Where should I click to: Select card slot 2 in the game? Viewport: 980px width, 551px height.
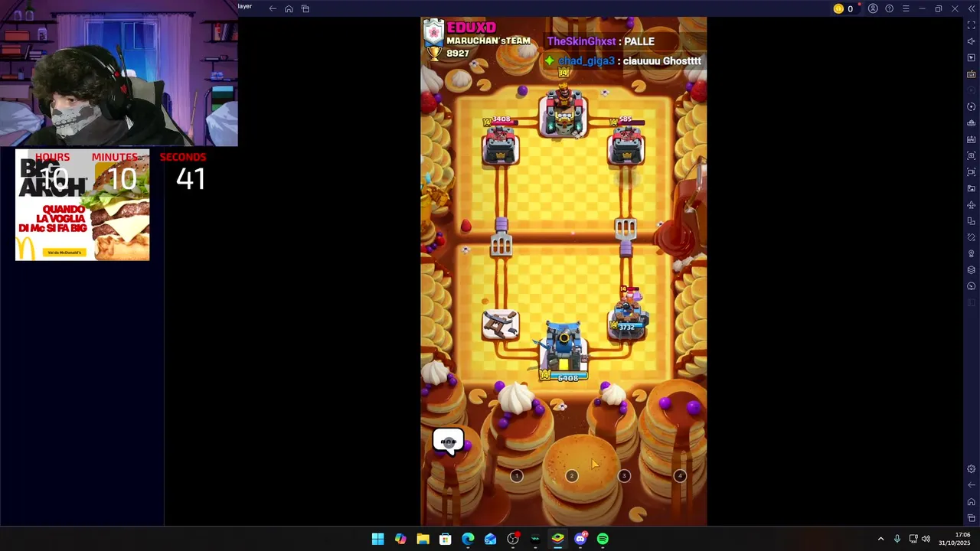point(571,476)
